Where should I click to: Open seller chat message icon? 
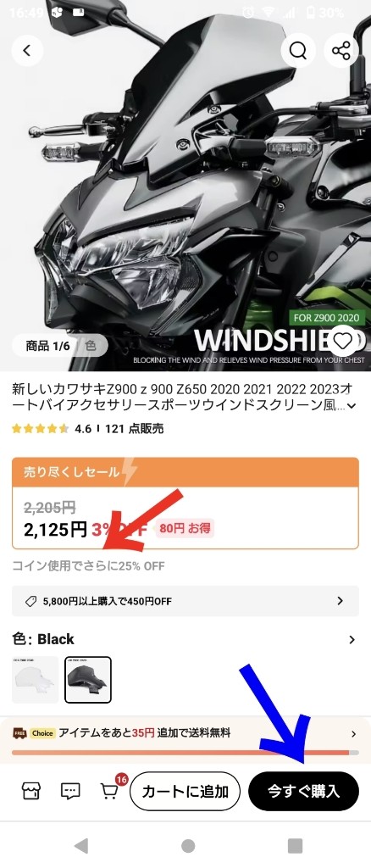(x=70, y=791)
